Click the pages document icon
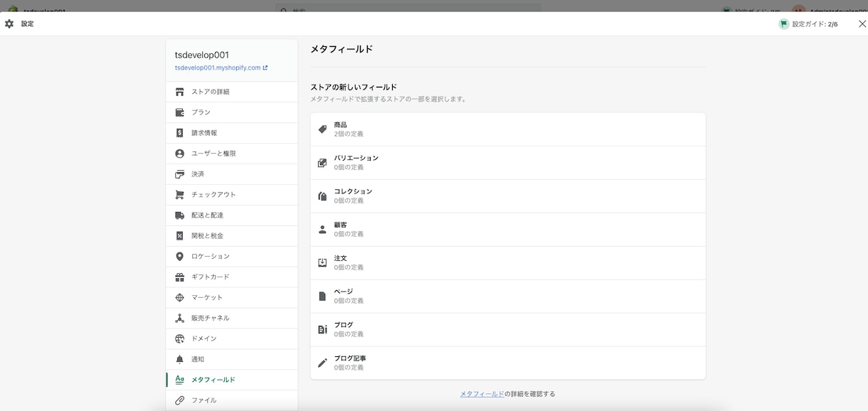 click(x=322, y=297)
